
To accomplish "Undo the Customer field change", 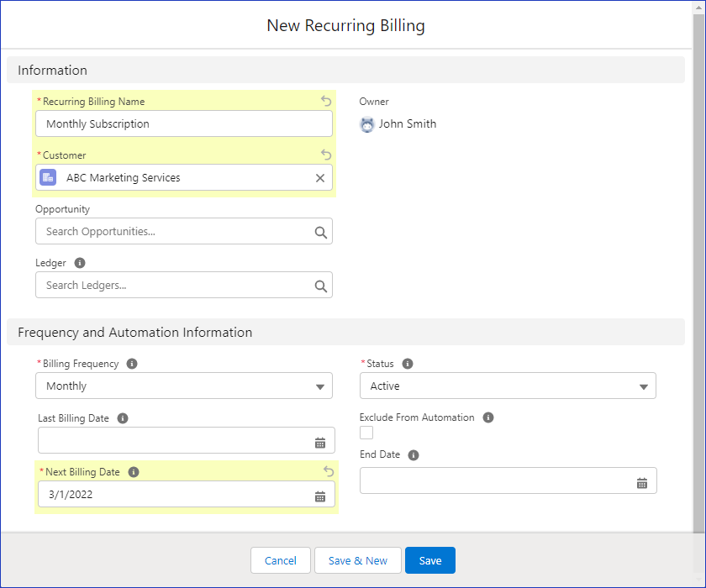I will [326, 155].
